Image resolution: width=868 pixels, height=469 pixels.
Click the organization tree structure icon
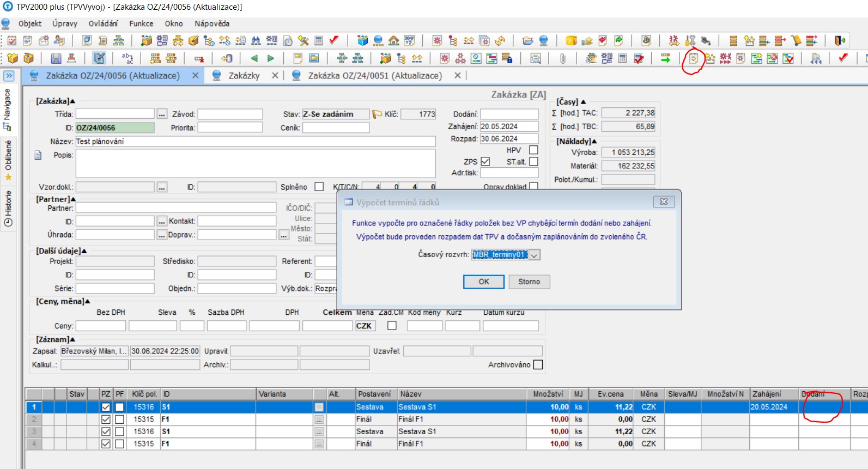click(x=118, y=40)
